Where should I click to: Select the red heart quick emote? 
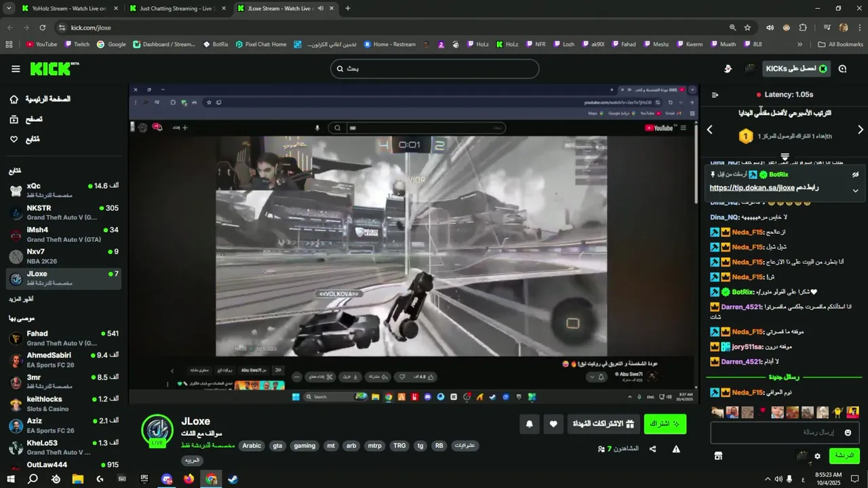(x=762, y=411)
